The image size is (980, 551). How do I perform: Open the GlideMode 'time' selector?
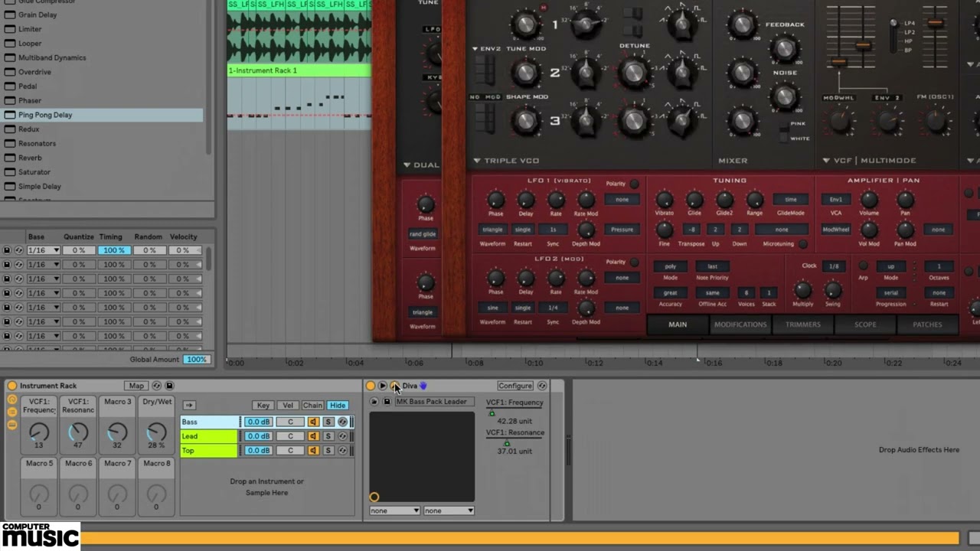pyautogui.click(x=791, y=199)
